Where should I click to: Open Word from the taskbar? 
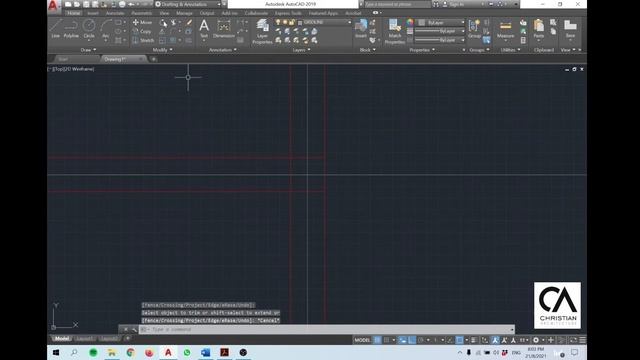(206, 353)
